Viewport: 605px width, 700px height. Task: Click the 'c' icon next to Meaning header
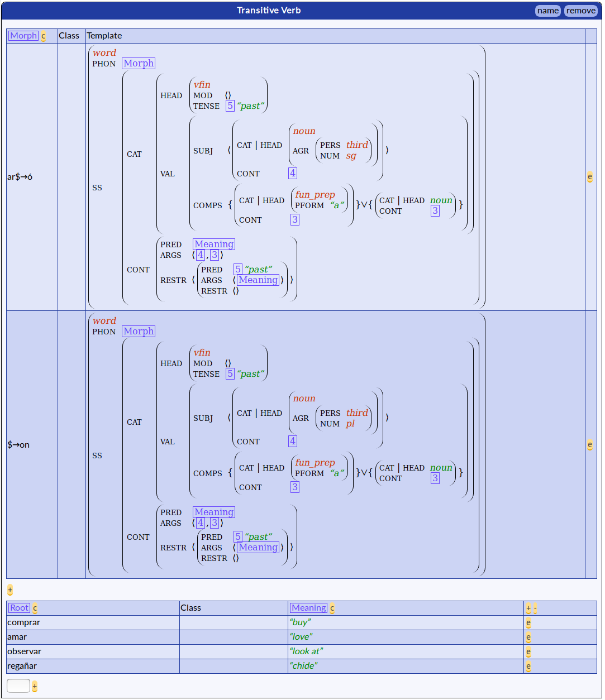(x=332, y=608)
